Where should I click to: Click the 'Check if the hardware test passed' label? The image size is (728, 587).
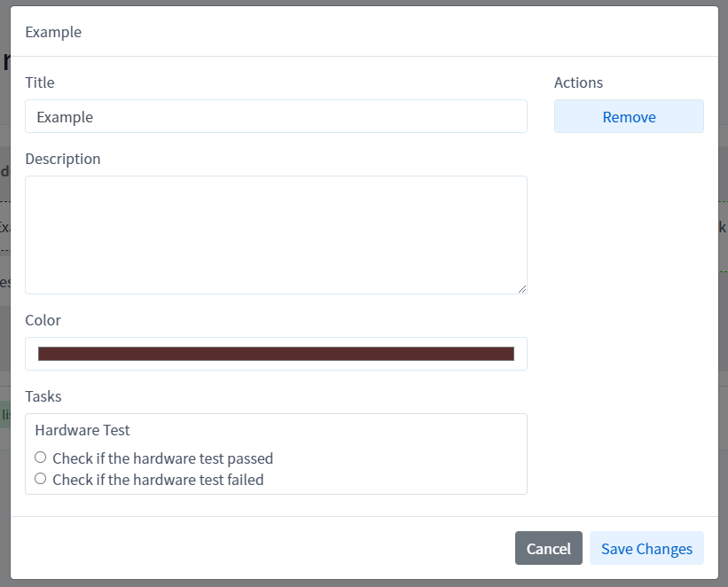(162, 458)
